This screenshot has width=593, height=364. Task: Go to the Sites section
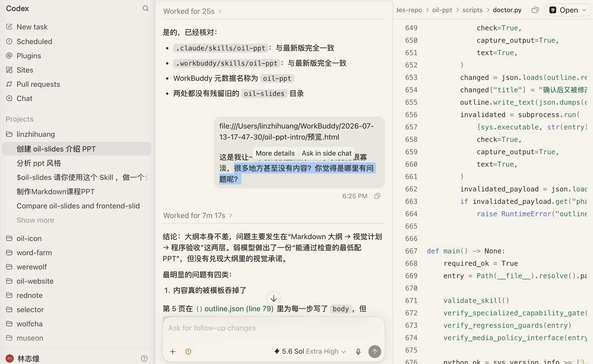(25, 70)
